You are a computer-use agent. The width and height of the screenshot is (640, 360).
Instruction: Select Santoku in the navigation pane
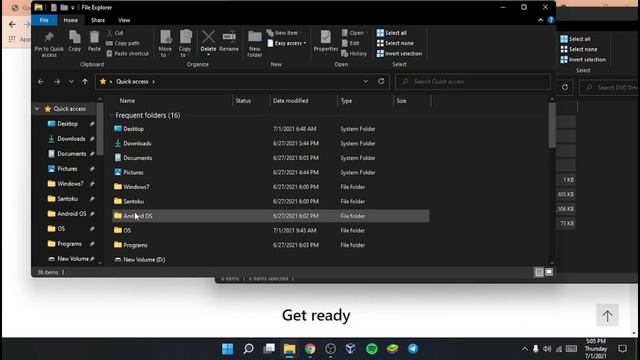click(x=67, y=199)
